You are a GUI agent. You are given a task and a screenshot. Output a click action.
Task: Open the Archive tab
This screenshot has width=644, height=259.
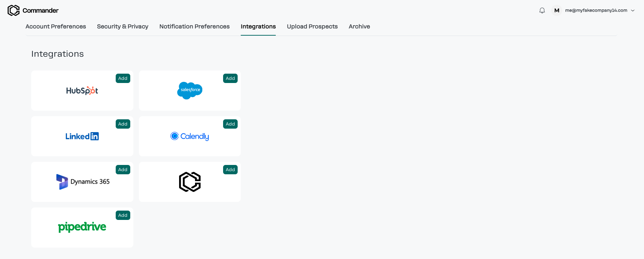359,26
